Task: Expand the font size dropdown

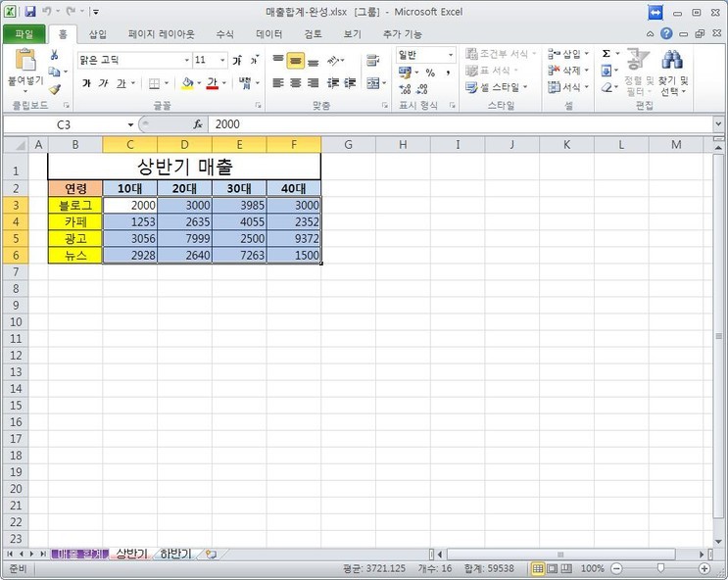Action: pos(222,60)
